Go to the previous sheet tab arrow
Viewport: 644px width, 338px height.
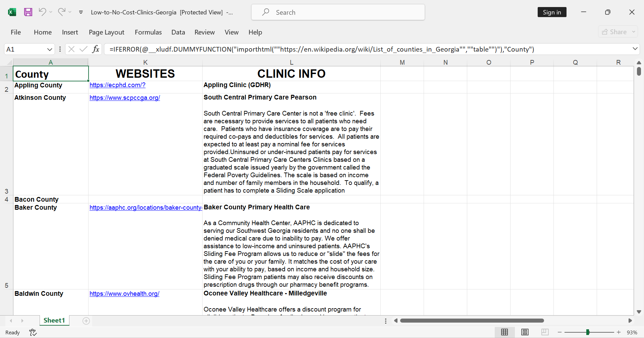point(11,321)
